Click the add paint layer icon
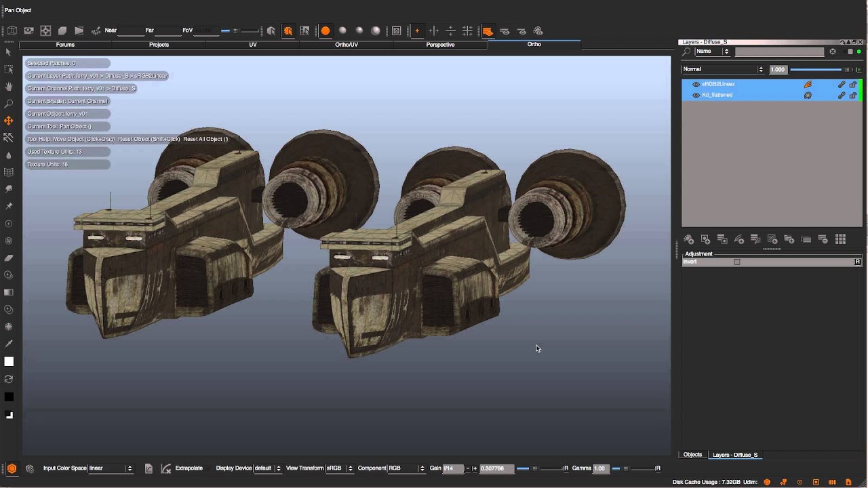Image resolution: width=868 pixels, height=488 pixels. 689,239
